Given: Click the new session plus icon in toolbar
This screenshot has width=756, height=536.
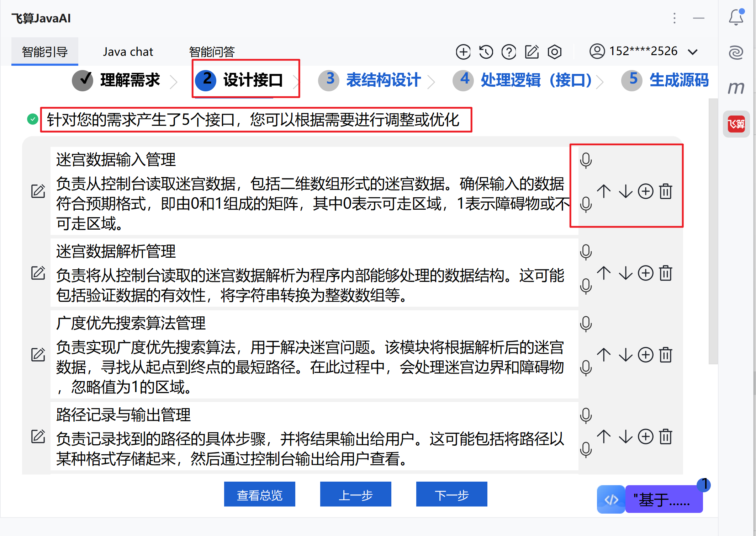Looking at the screenshot, I should 463,52.
